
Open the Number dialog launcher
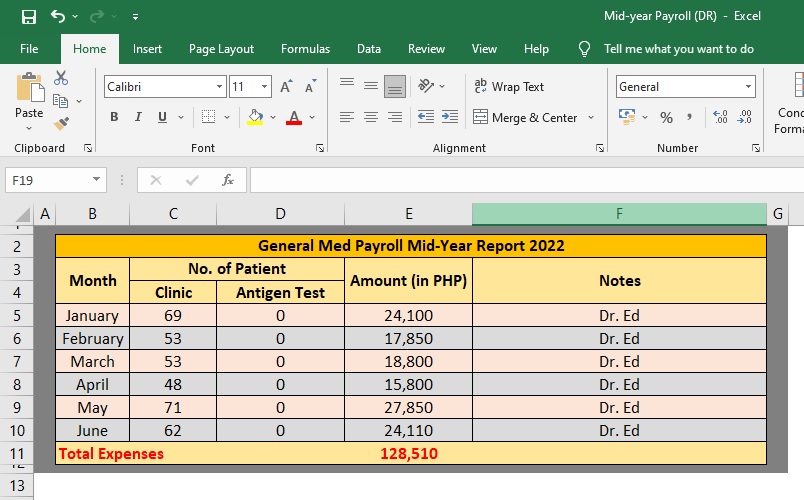756,148
